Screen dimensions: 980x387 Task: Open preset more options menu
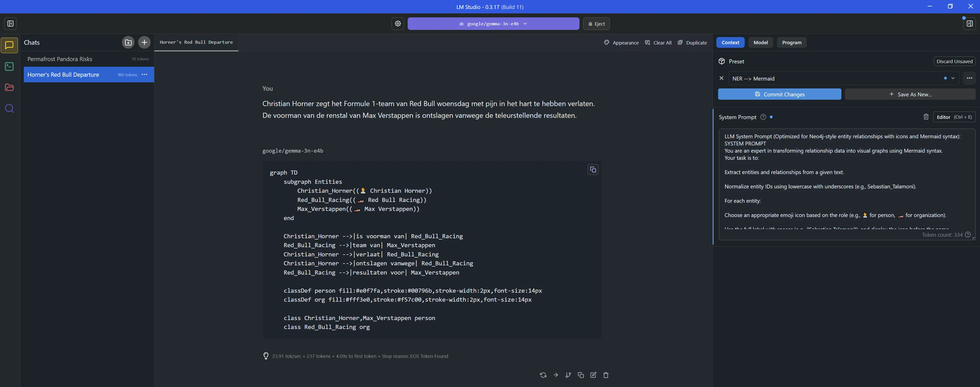click(x=969, y=78)
